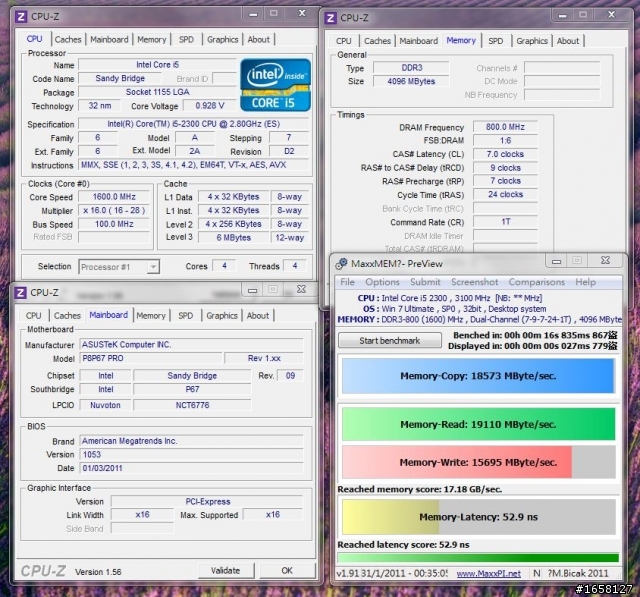
Task: Open MaxxMEM Submit menu
Action: pos(425,282)
